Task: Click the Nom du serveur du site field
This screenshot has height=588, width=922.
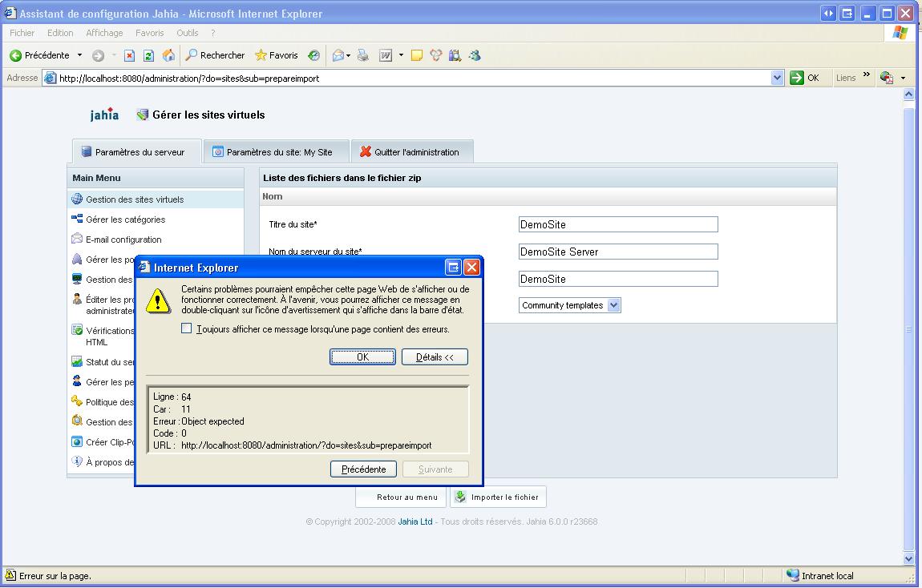Action: coord(618,252)
